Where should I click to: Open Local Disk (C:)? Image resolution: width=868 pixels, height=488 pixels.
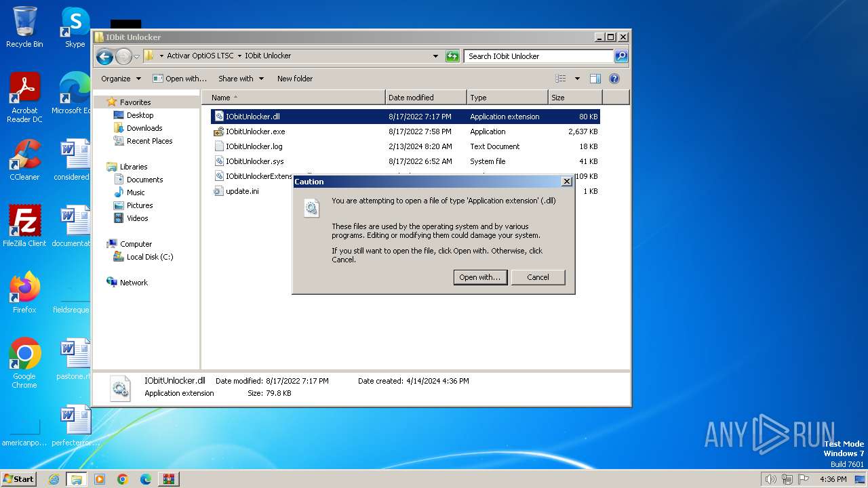point(149,257)
